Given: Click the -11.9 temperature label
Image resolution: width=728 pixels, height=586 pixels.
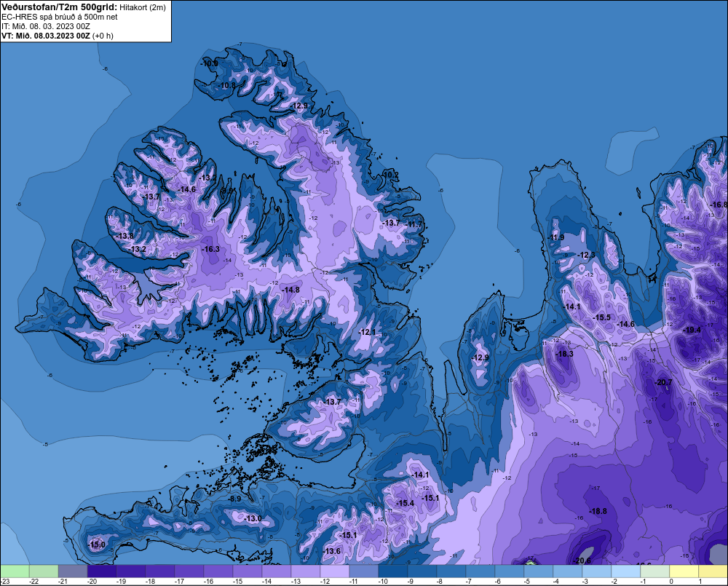Looking at the screenshot, I should coord(555,237).
